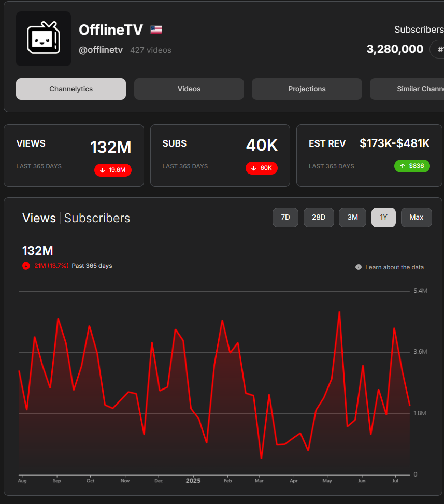Switch chart to Views

[x=39, y=218]
